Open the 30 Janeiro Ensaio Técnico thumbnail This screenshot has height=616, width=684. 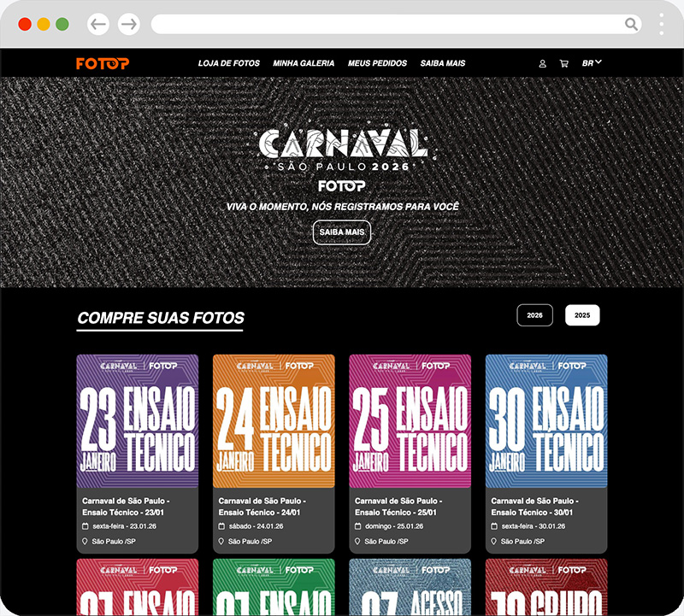pos(546,421)
